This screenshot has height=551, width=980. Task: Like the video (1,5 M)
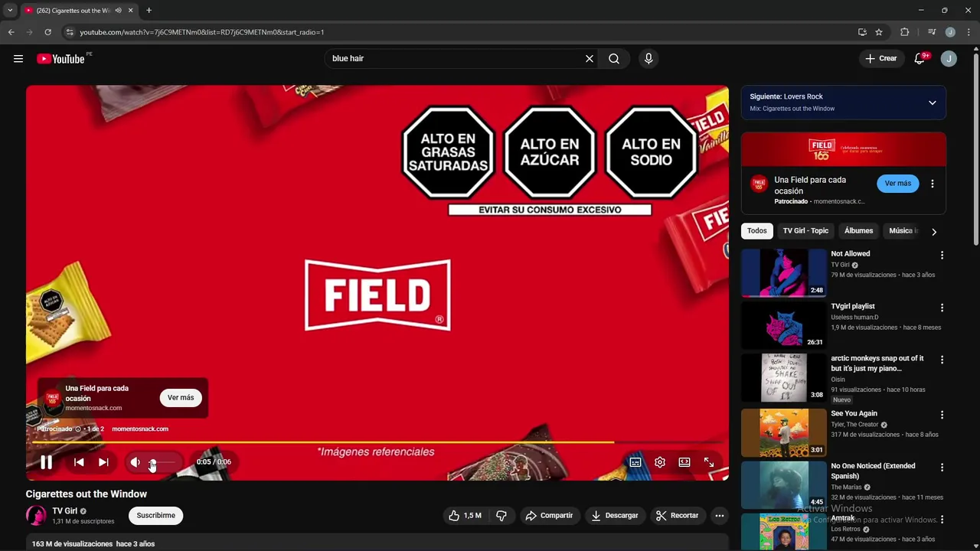point(465,516)
